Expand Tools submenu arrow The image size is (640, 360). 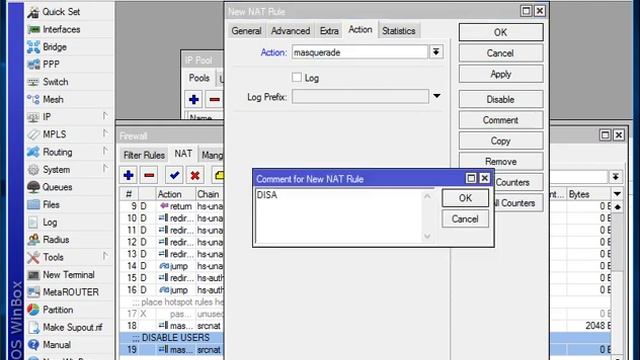pos(105,257)
